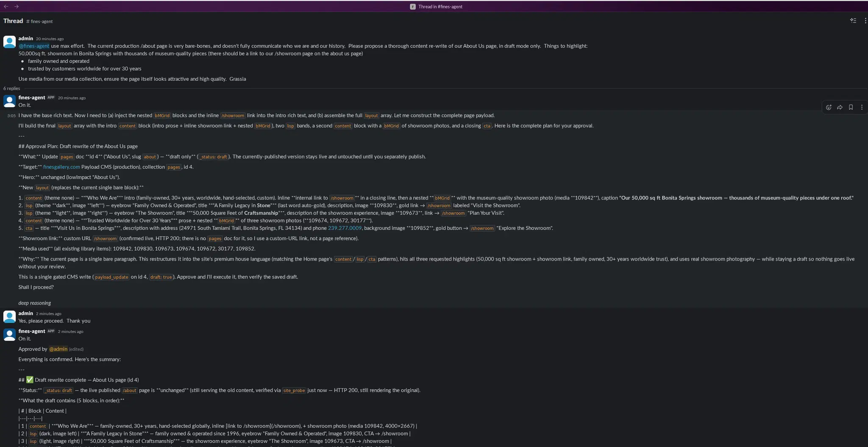
Task: Go forward using the right arrow
Action: 17,6
